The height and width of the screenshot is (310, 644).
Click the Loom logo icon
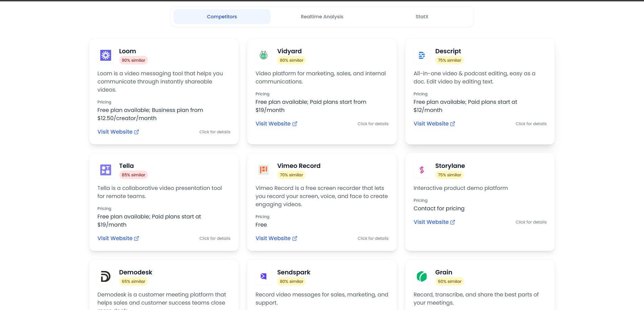tap(106, 55)
